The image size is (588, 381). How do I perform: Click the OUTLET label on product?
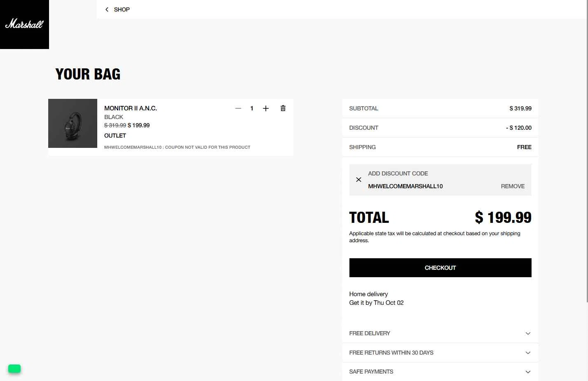[115, 136]
